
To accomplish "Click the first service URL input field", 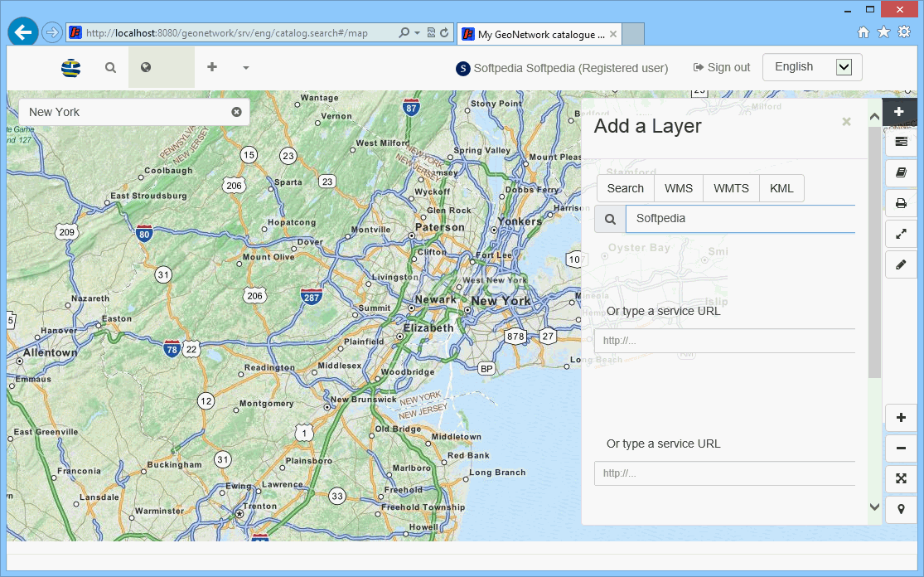I will pyautogui.click(x=724, y=341).
